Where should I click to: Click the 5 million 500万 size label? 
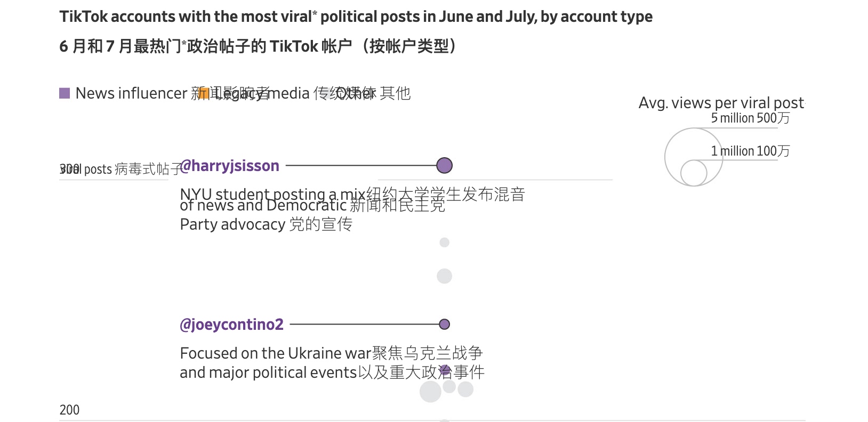point(750,118)
